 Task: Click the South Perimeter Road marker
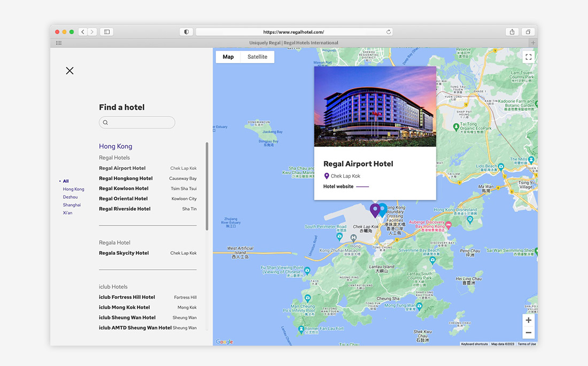[339, 236]
